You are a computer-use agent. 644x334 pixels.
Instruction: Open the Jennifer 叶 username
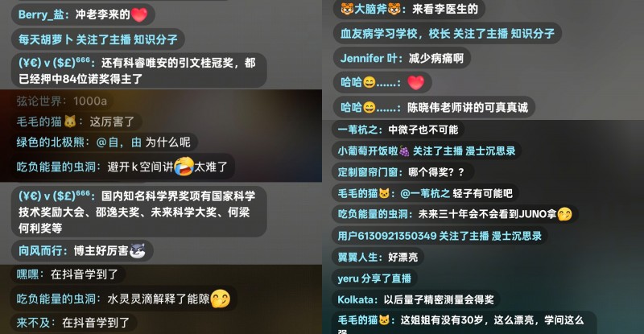(x=369, y=58)
